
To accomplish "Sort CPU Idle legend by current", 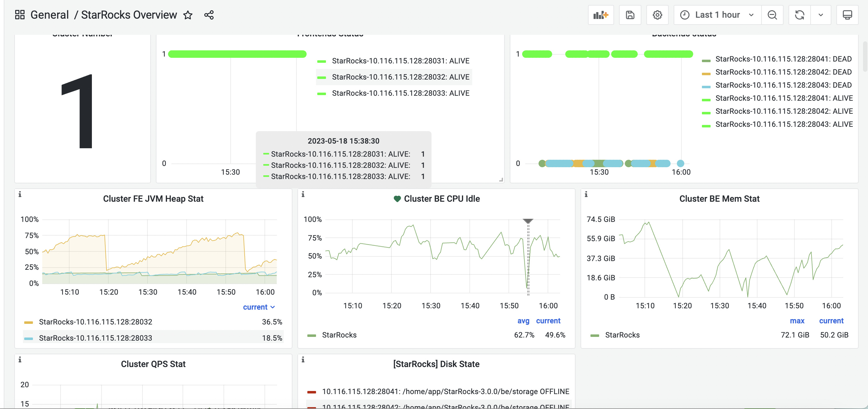I will (548, 321).
